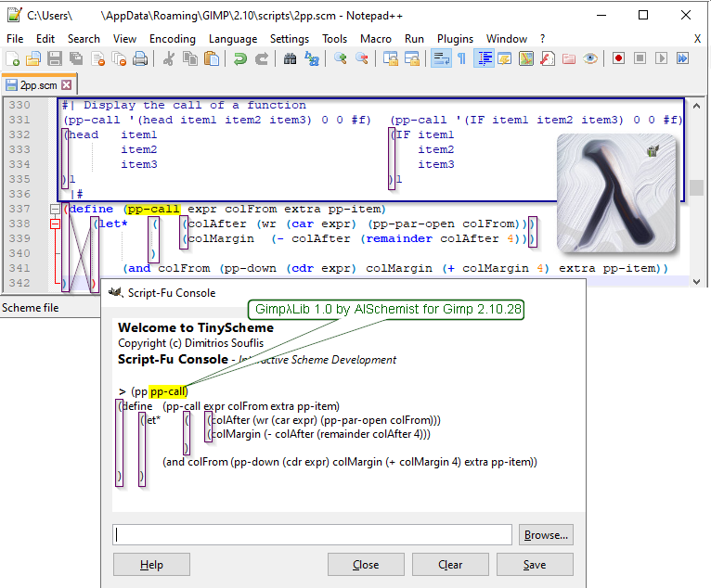Click the Help button in Script-Fu Console
The height and width of the screenshot is (588, 711).
151,565
